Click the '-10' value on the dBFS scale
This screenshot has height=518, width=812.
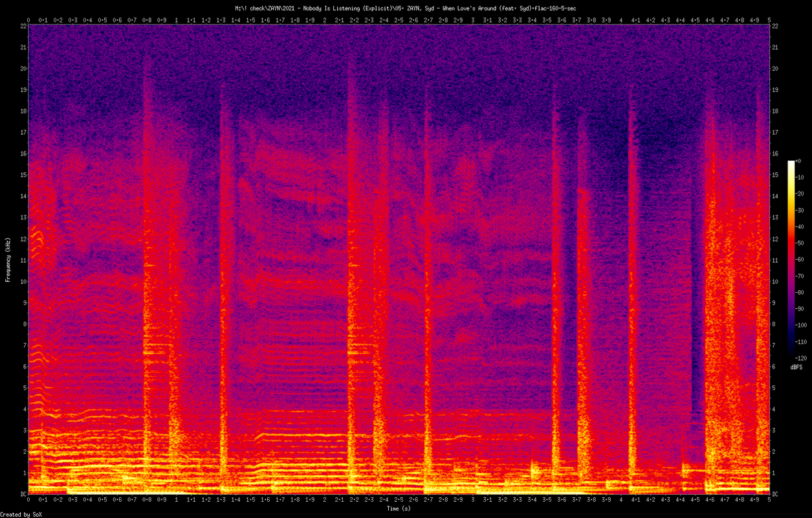click(800, 177)
